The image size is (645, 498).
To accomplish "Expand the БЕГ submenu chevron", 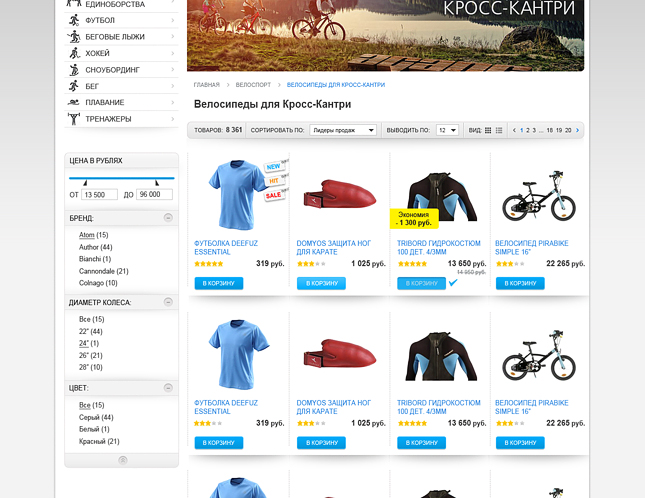I will click(x=173, y=86).
